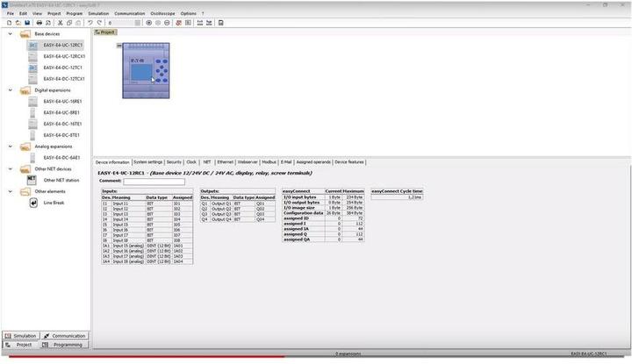Collapse the Analog expansions folder
632x364 pixels.
pyautogui.click(x=11, y=146)
